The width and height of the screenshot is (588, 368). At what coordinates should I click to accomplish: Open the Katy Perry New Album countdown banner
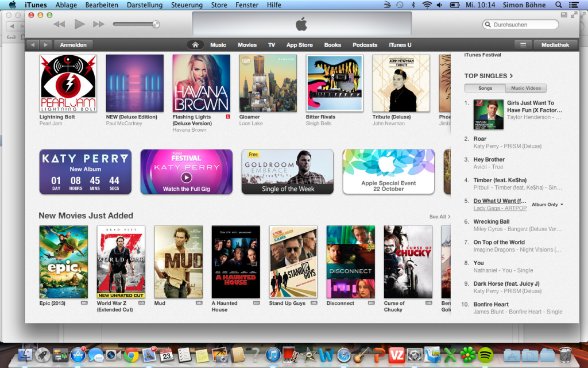click(86, 171)
